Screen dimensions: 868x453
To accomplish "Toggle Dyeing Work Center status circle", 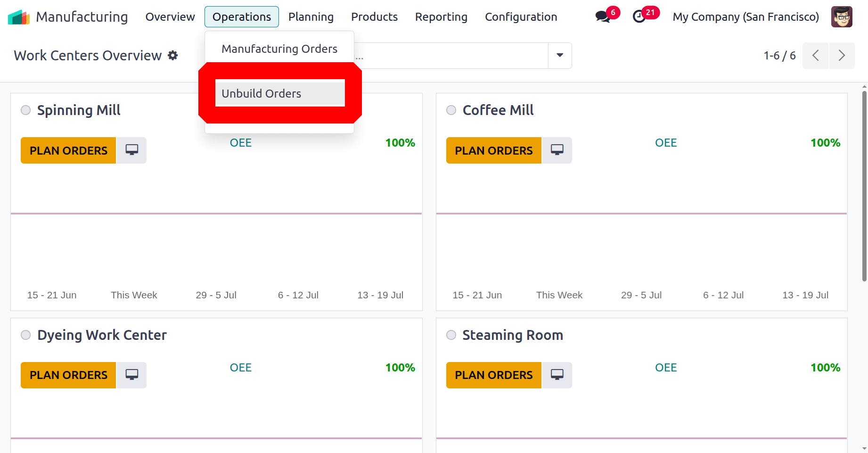I will pyautogui.click(x=26, y=335).
